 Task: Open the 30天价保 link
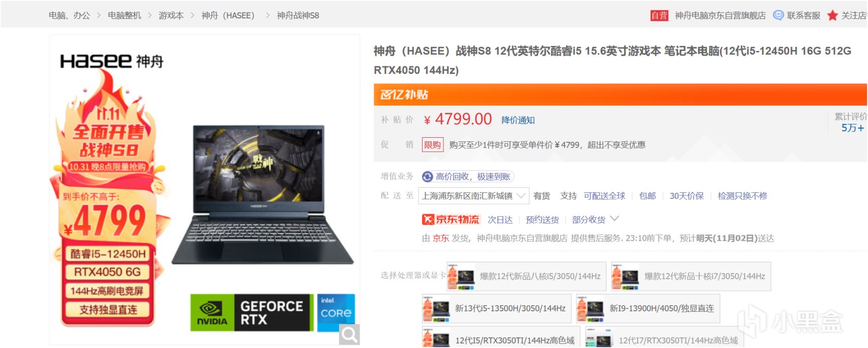click(687, 196)
